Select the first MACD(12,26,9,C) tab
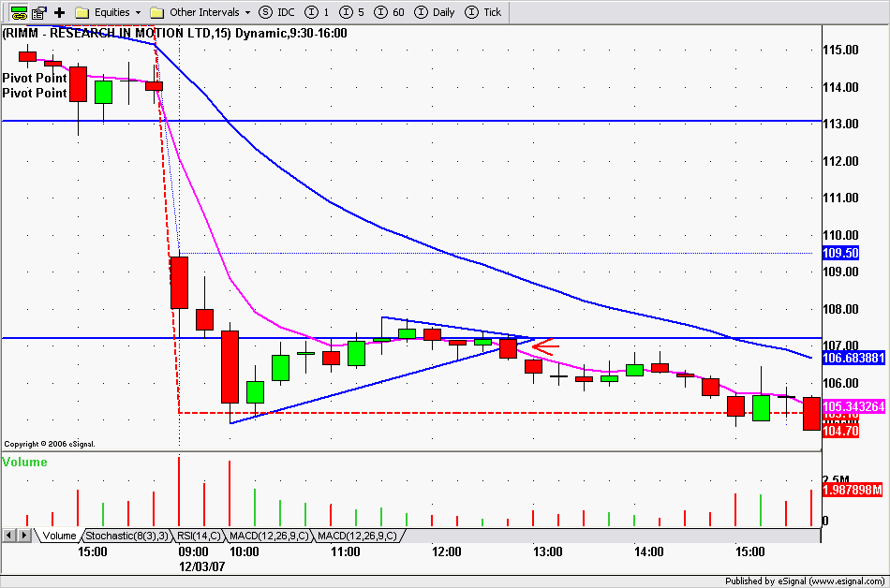 [x=269, y=536]
